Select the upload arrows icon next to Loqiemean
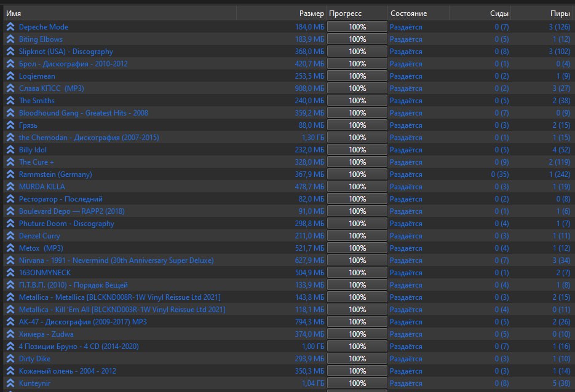The width and height of the screenshot is (575, 392). coord(10,76)
